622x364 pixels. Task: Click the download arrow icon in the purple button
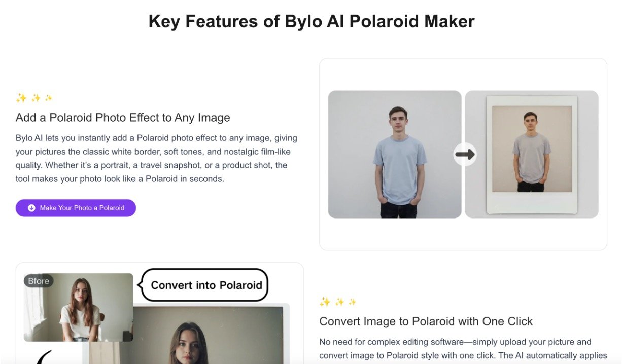[x=31, y=208]
